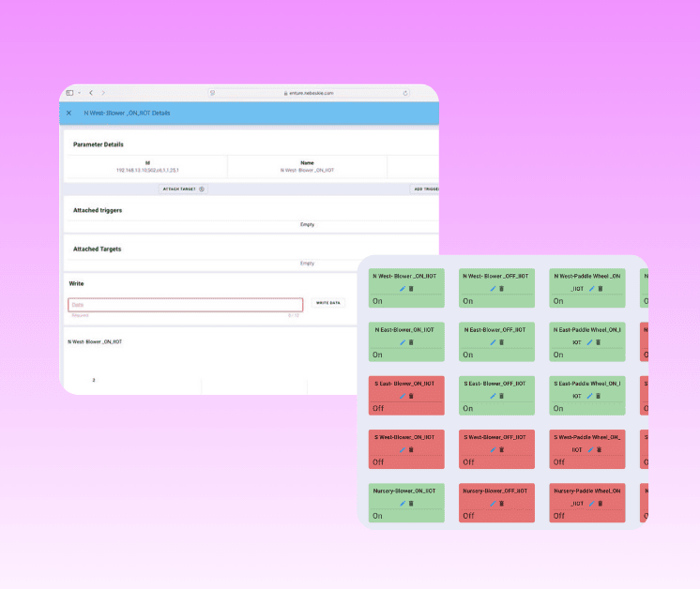This screenshot has height=589, width=700.
Task: Delete Nursery-Blower_ON_IIOT card using trash icon
Action: pos(411,503)
